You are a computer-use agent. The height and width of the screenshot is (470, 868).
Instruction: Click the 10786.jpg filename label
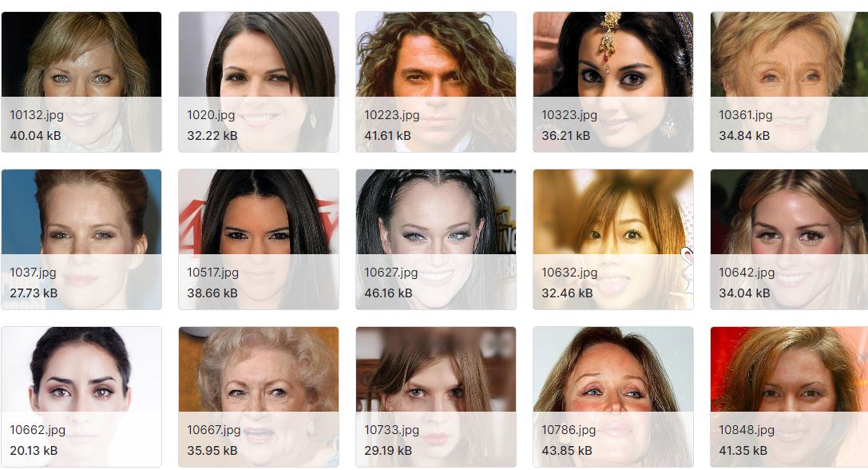click(x=569, y=430)
